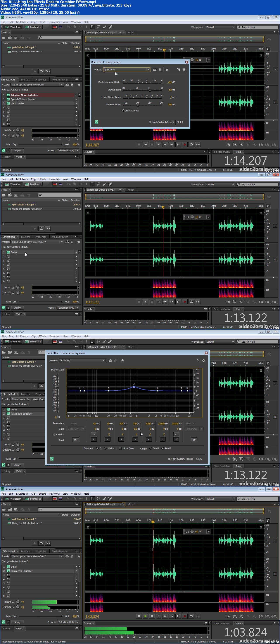The height and width of the screenshot is (644, 280).
Task: Toggle power for Speech Volume Leveler effect
Action: click(8, 99)
